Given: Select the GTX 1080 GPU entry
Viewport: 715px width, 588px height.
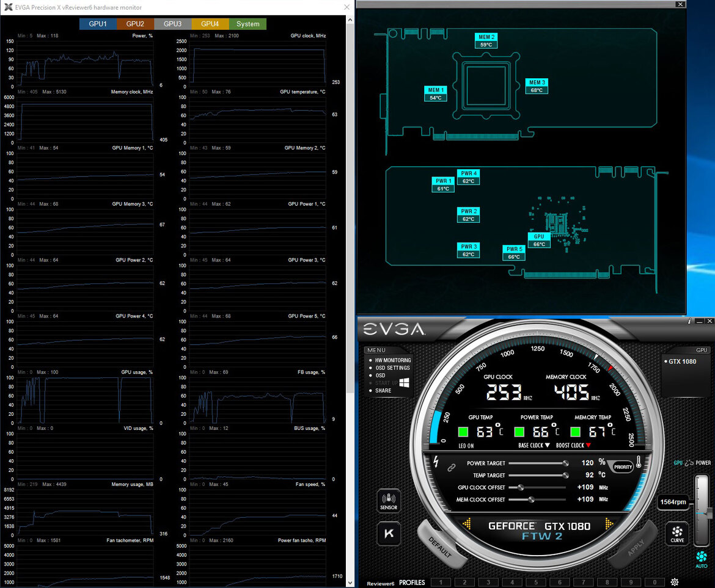Looking at the screenshot, I should click(x=682, y=361).
